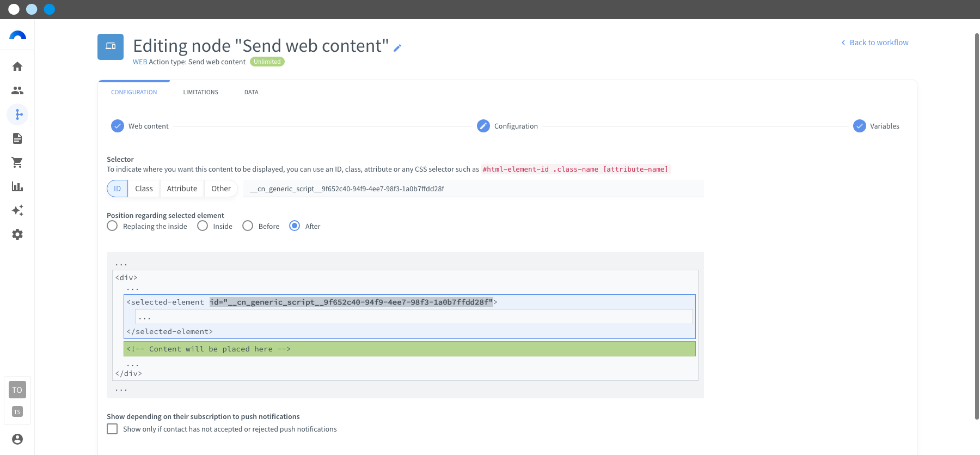Open the Contacts people icon
980x455 pixels.
pos(17,90)
